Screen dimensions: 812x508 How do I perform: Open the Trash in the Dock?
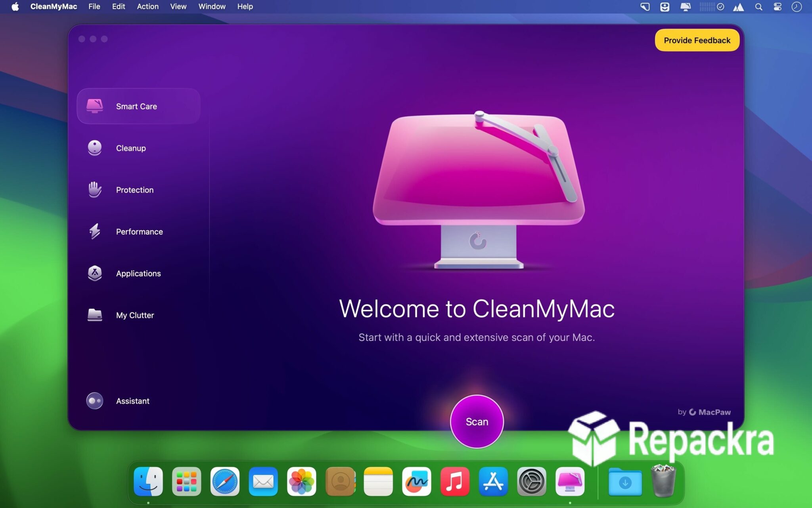pos(663,481)
